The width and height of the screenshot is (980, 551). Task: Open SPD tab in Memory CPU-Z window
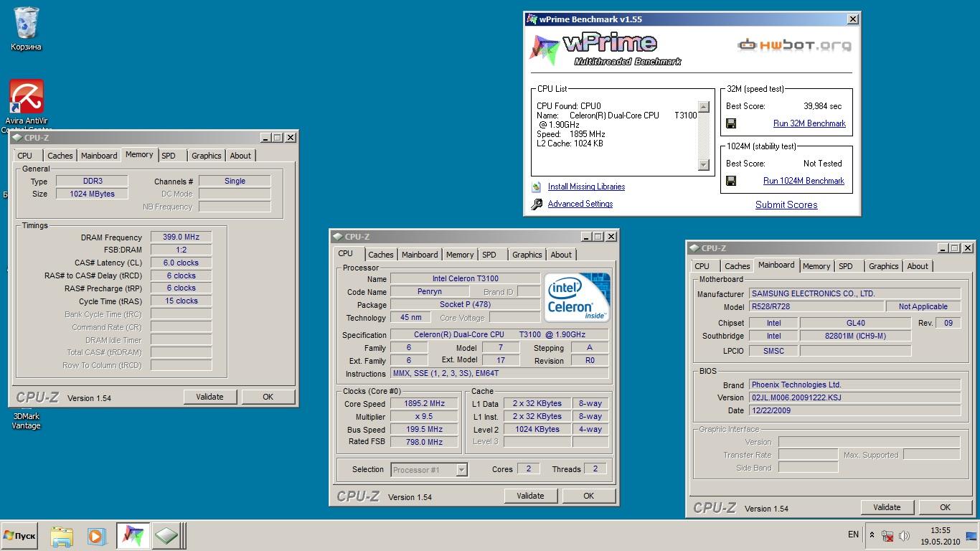tap(169, 156)
